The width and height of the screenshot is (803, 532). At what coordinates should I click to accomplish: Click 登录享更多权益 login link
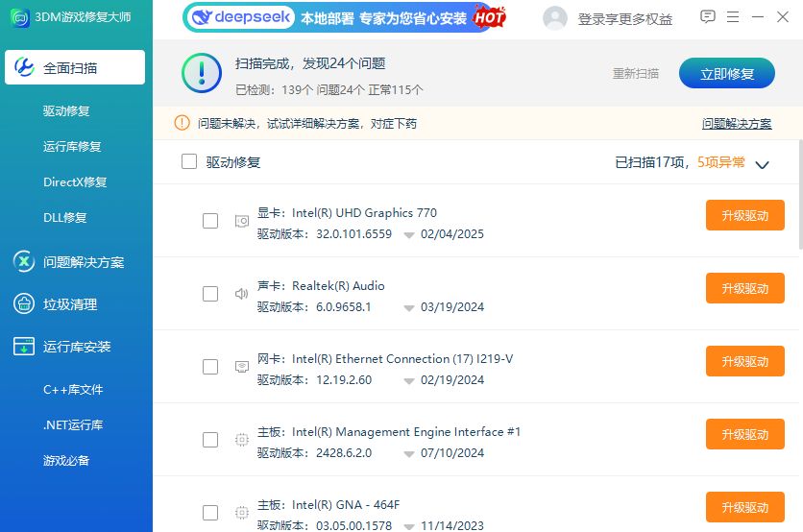click(624, 19)
